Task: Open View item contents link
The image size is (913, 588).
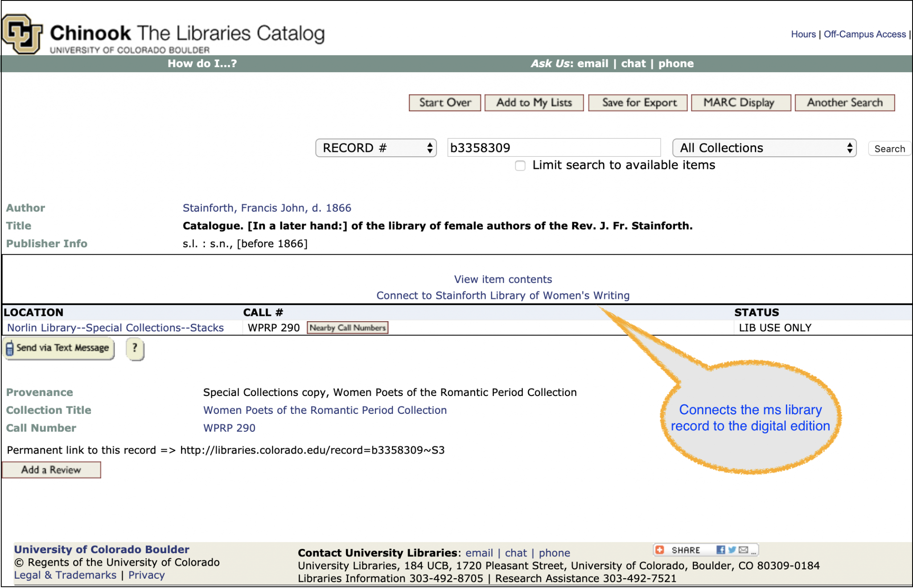Action: coord(503,279)
